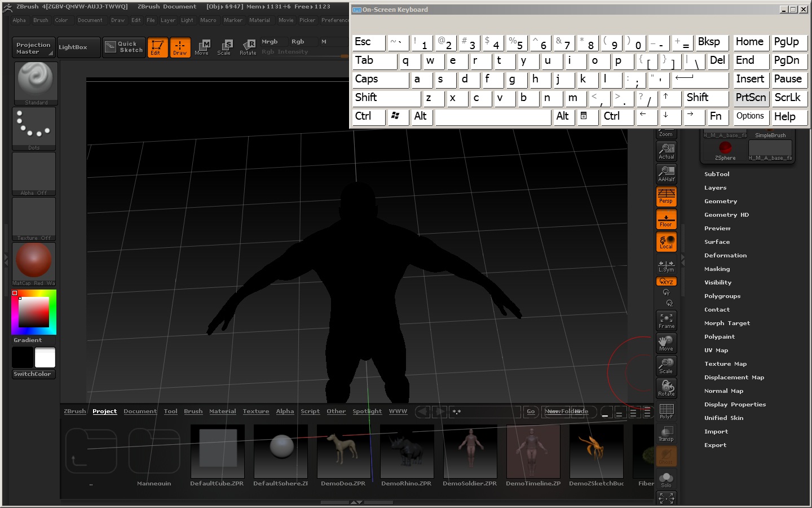Open the Dots stroke type selector
This screenshot has width=812, height=508.
tap(34, 128)
